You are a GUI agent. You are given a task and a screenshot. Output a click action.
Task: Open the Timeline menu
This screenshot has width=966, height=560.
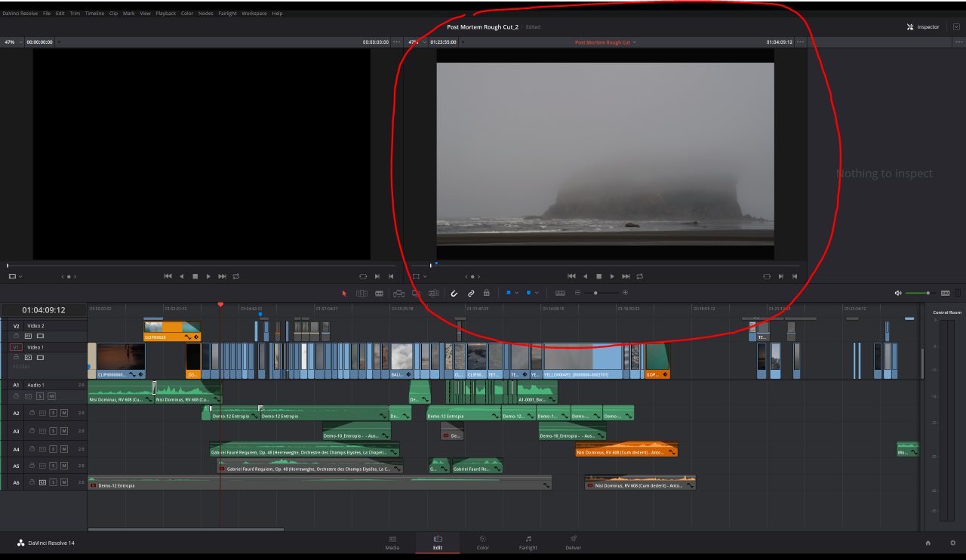coord(94,14)
